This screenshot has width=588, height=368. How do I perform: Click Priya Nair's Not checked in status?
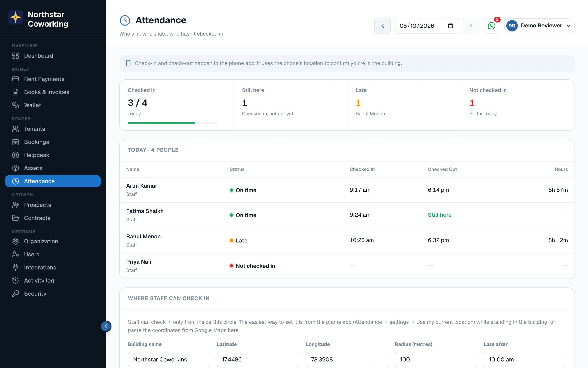click(x=252, y=266)
